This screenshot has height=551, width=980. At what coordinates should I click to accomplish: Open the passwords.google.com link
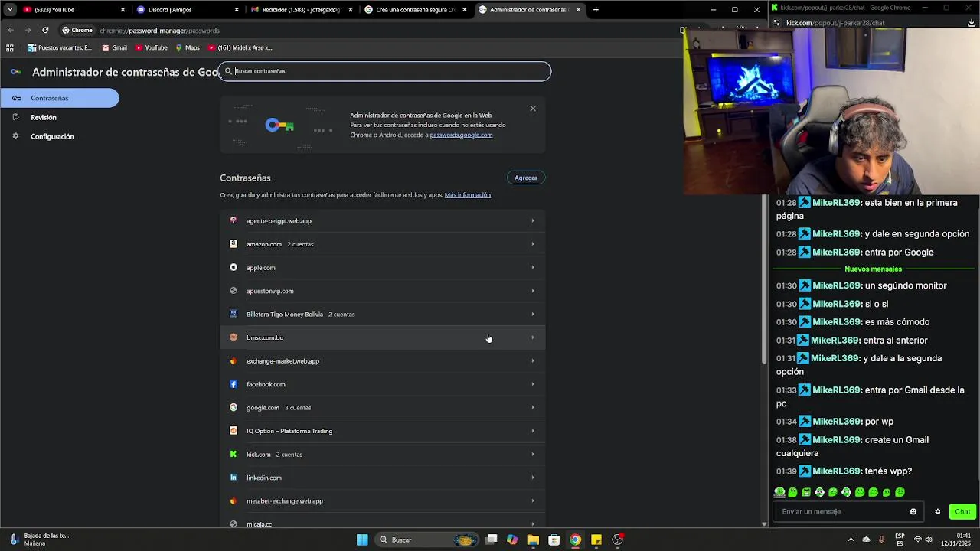click(x=461, y=135)
